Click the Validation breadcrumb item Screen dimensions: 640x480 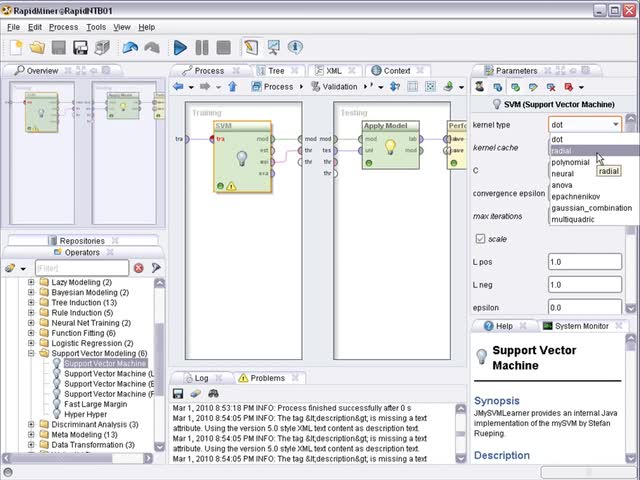point(334,87)
